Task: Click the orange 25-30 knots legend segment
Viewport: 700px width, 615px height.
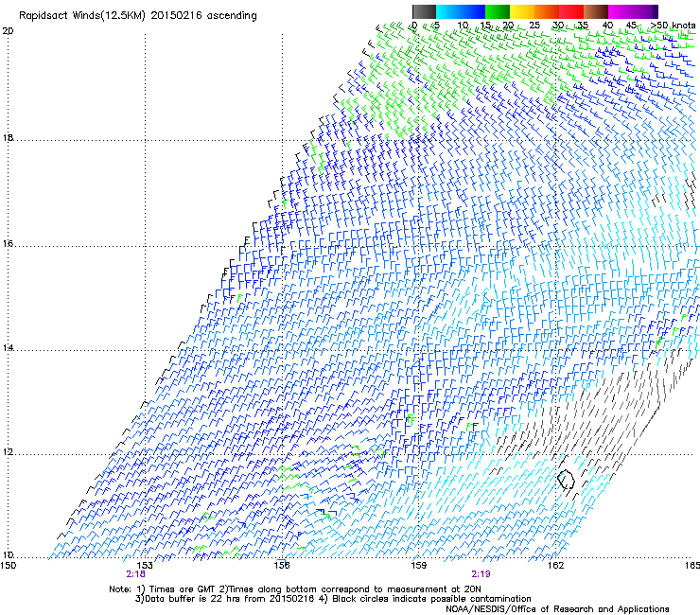Action: coord(547,11)
